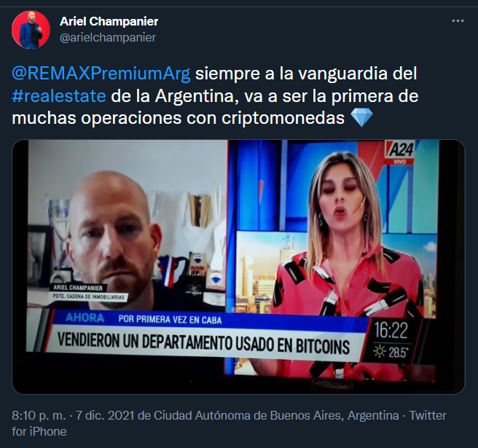
Task: Click the RE/MAX balloon logo behind the man
Action: coord(215,279)
